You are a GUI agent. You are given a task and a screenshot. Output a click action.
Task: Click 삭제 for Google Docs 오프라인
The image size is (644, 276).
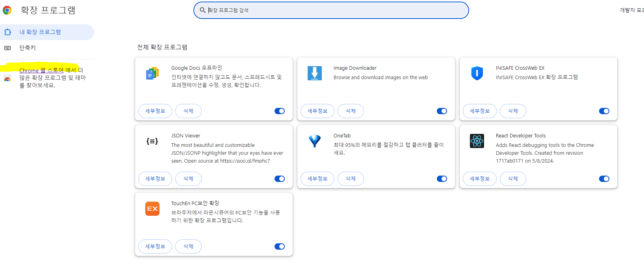tap(188, 111)
